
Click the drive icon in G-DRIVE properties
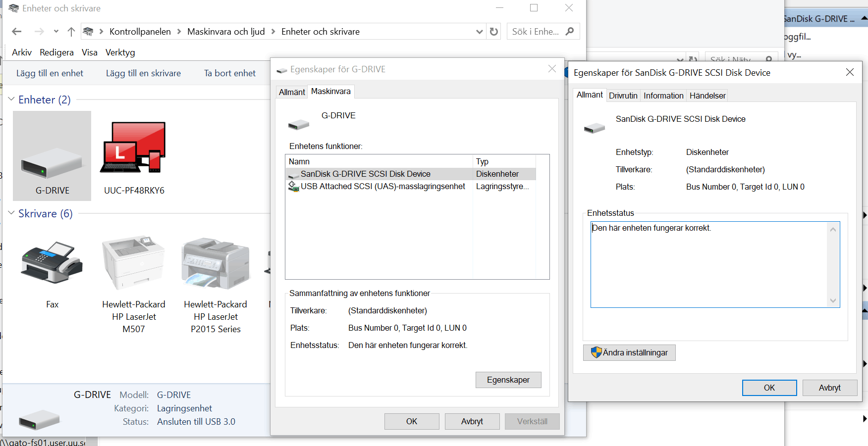[298, 124]
